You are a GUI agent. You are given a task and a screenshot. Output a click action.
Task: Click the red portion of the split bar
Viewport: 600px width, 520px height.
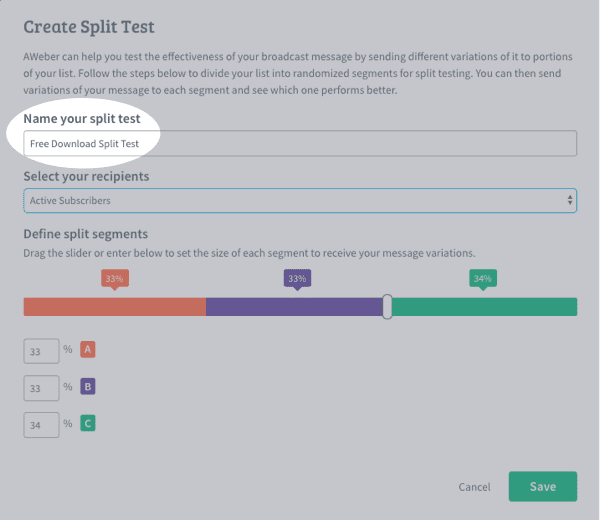tap(114, 307)
